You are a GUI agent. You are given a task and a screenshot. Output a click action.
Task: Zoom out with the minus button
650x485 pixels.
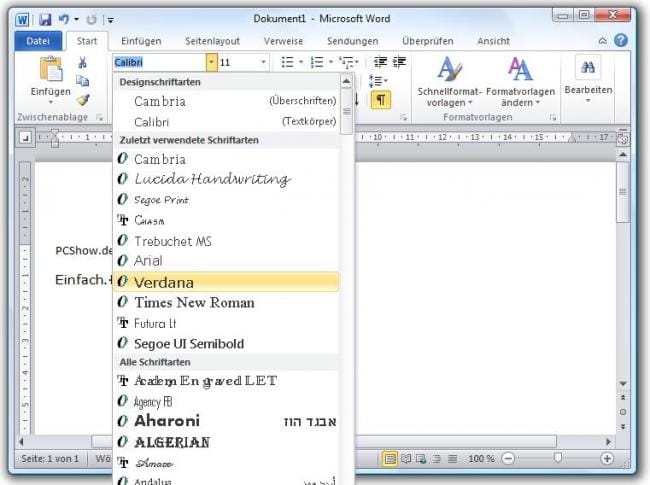(x=508, y=458)
